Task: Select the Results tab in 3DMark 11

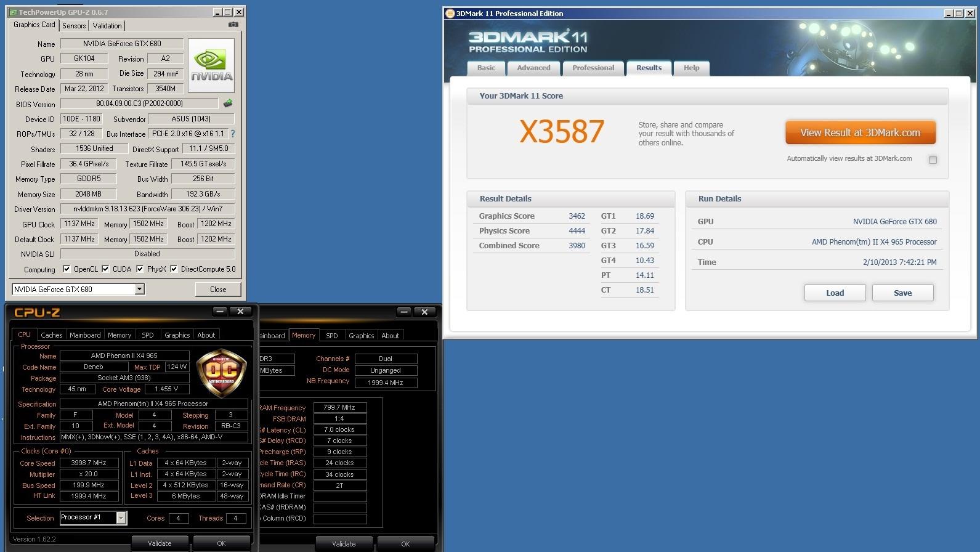Action: [x=649, y=68]
